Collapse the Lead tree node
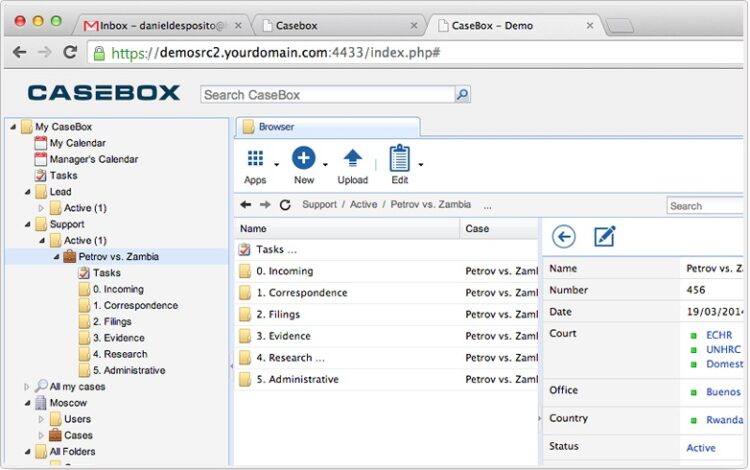Viewport: 750px width, 470px height. (x=27, y=192)
